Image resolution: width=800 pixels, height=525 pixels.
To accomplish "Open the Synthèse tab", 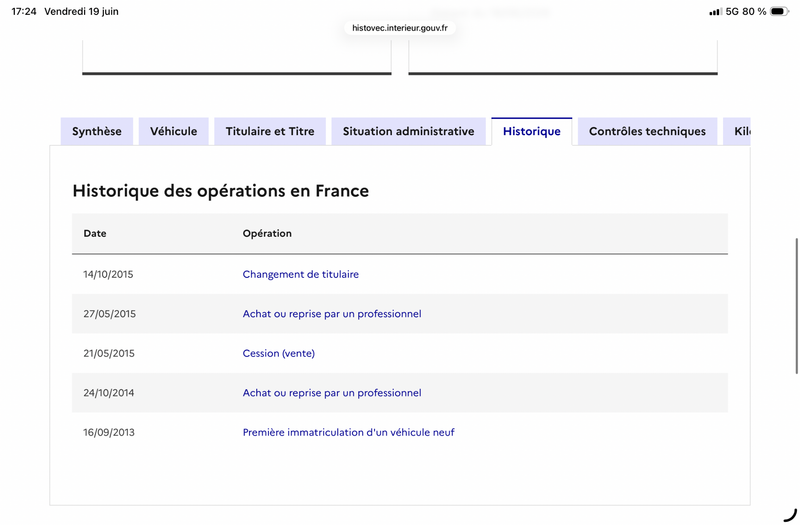I will pos(97,132).
